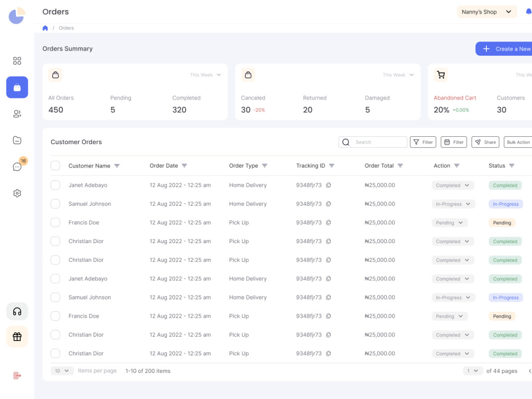Open This Week dropdown in Canceled card
This screenshot has width=532, height=399.
398,75
